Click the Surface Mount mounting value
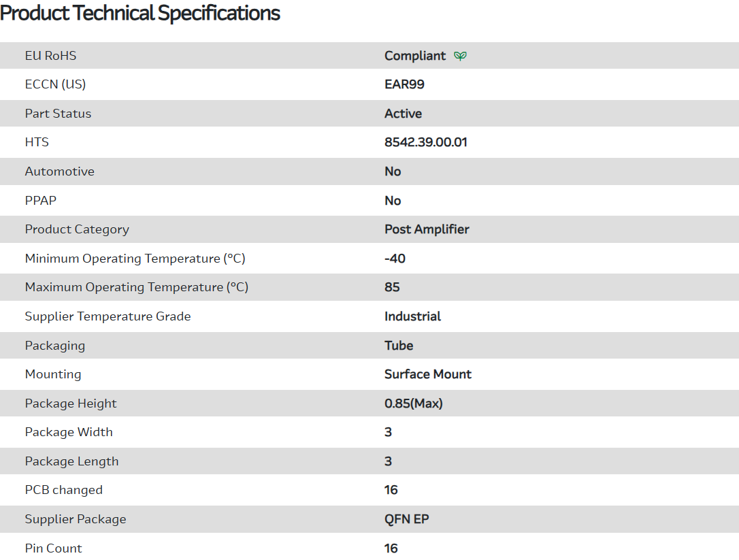This screenshot has height=560, width=739. 428,374
